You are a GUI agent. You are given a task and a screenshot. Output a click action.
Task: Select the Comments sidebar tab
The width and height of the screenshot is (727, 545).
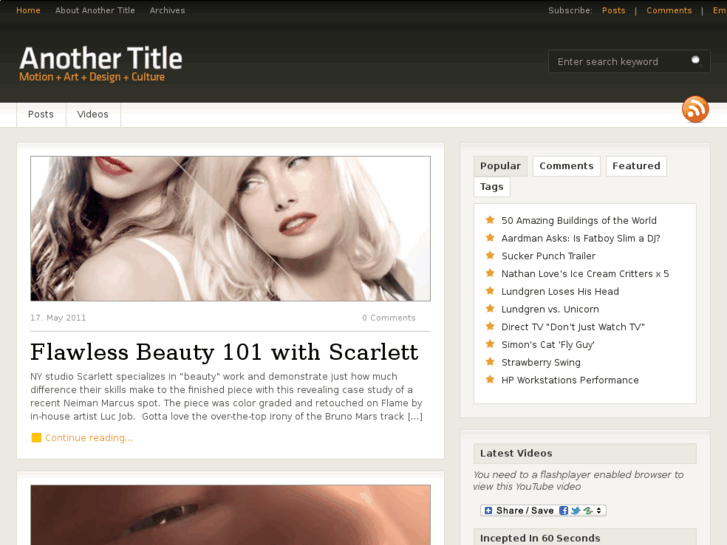[566, 166]
